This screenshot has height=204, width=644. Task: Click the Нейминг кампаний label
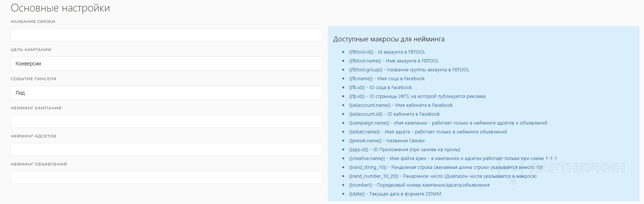point(36,108)
